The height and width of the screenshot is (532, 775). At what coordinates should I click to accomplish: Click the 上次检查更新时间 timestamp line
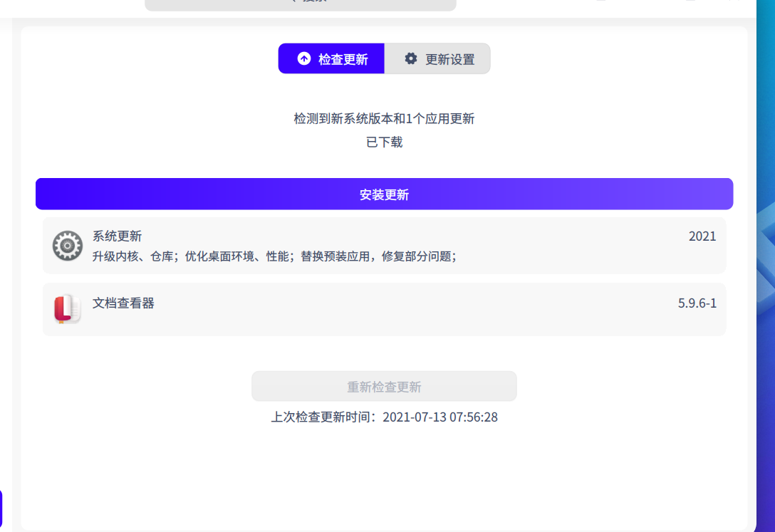pos(384,417)
